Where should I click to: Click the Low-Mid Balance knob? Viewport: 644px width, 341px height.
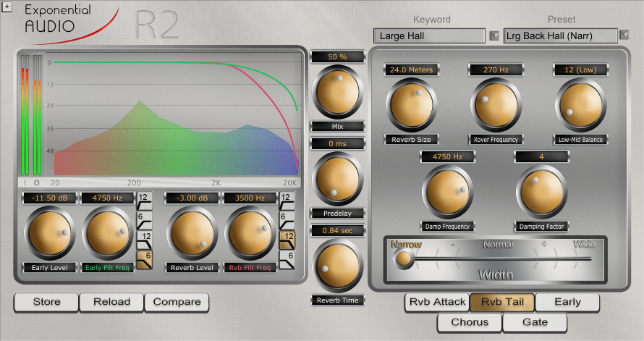click(x=581, y=105)
